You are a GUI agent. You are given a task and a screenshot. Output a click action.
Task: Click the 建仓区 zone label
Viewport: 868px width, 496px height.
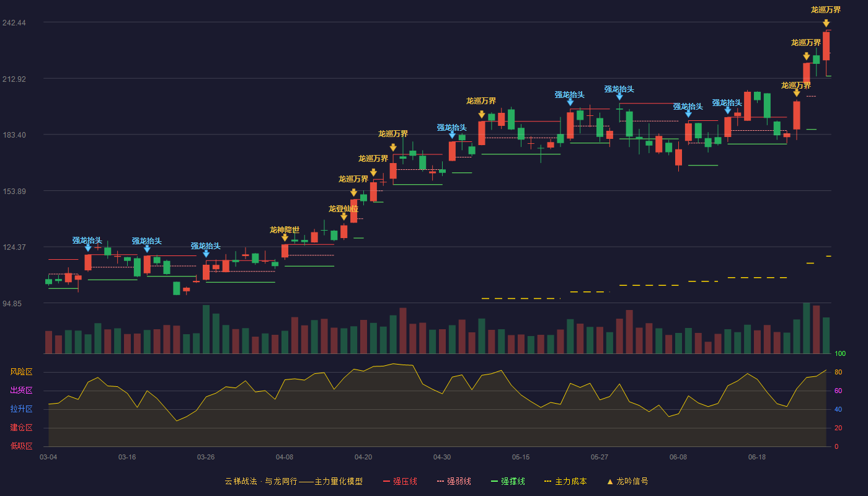tap(21, 428)
